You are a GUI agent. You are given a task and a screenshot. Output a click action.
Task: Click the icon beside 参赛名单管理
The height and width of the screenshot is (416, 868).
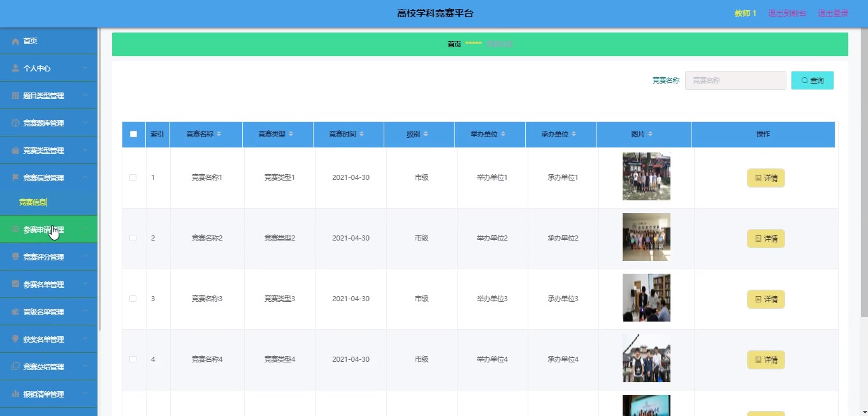15,285
